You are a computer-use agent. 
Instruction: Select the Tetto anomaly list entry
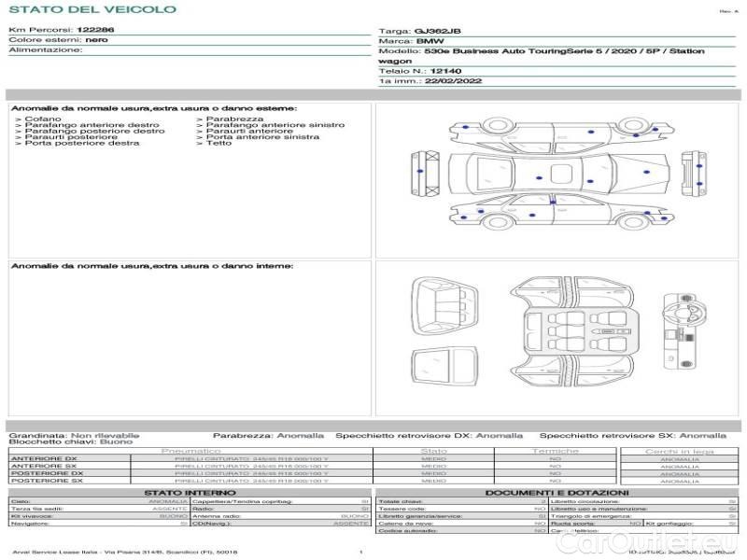pos(218,144)
